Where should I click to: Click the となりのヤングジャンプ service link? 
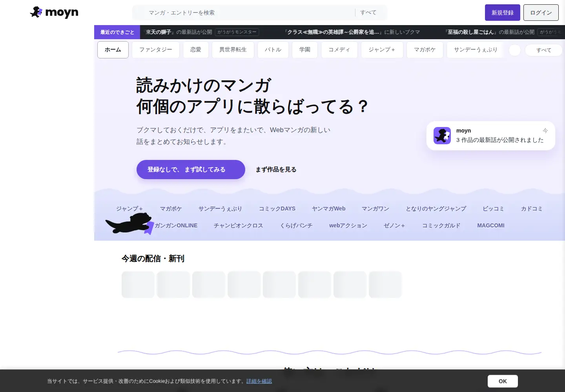(436, 209)
